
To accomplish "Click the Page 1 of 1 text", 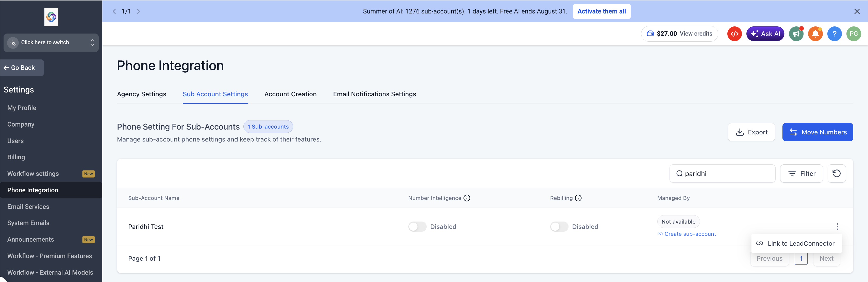I will coord(144,259).
